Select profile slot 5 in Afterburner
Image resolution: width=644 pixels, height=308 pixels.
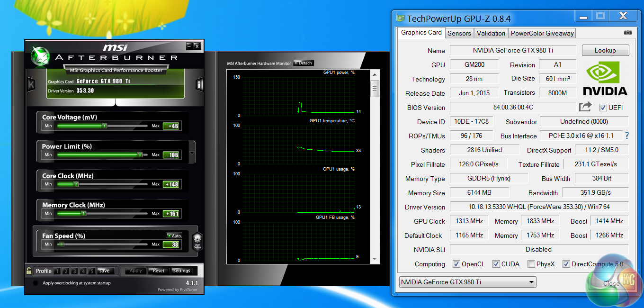[92, 271]
